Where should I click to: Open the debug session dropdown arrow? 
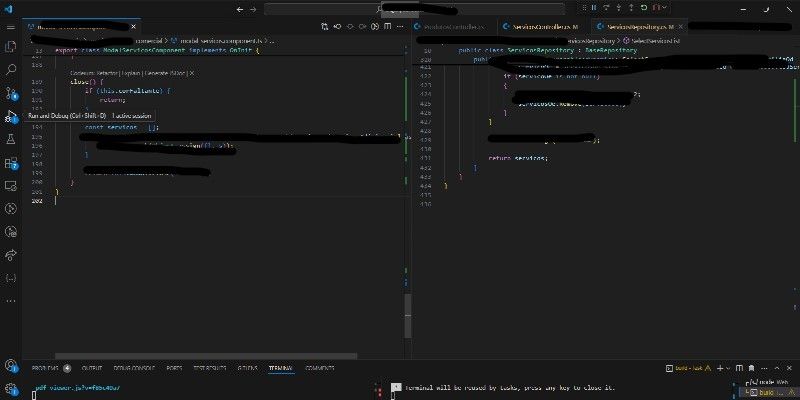tap(664, 8)
